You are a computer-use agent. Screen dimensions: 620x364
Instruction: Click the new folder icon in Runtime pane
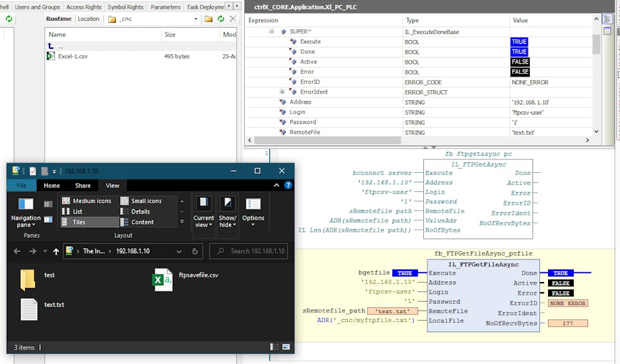[208, 19]
